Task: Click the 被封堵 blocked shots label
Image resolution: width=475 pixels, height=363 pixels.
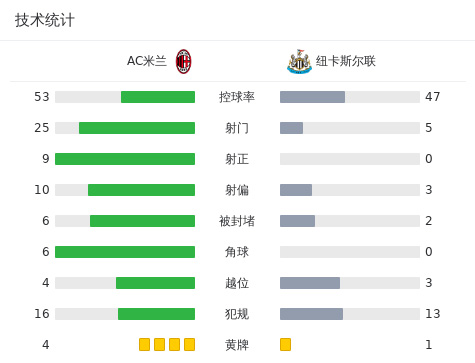Action: click(237, 221)
